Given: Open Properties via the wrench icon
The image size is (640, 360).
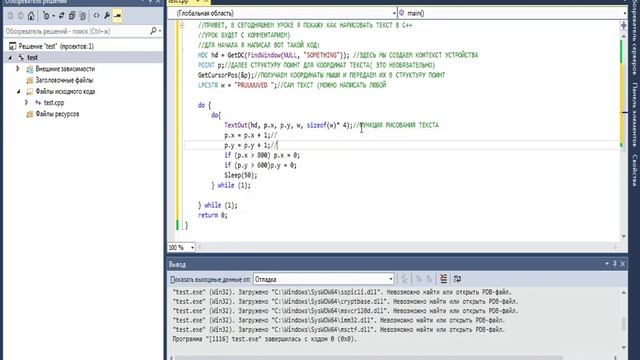Looking at the screenshot, I should pyautogui.click(x=107, y=16).
